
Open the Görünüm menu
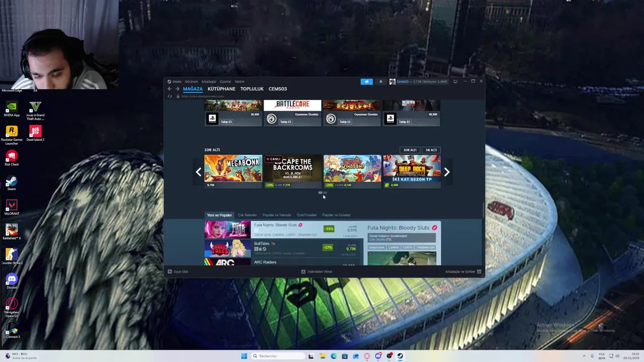click(191, 81)
